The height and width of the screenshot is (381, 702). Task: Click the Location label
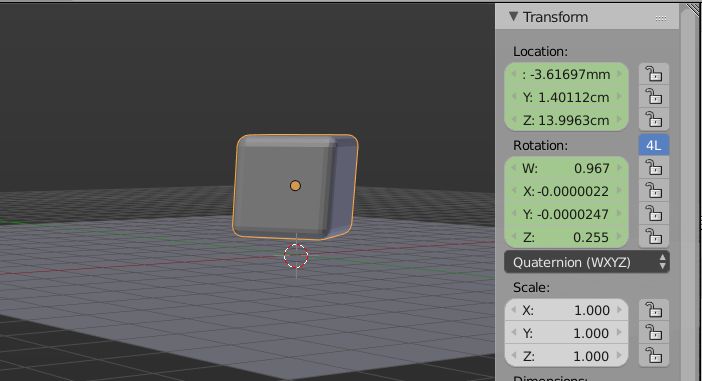[x=540, y=51]
